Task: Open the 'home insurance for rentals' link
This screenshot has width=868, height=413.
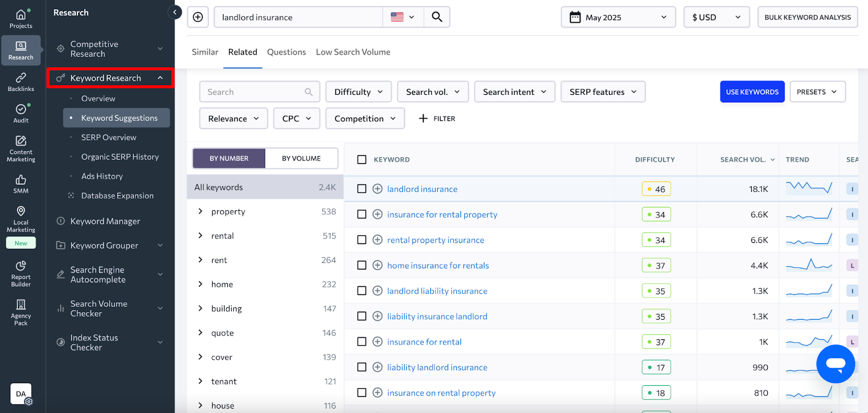Action: coord(438,266)
